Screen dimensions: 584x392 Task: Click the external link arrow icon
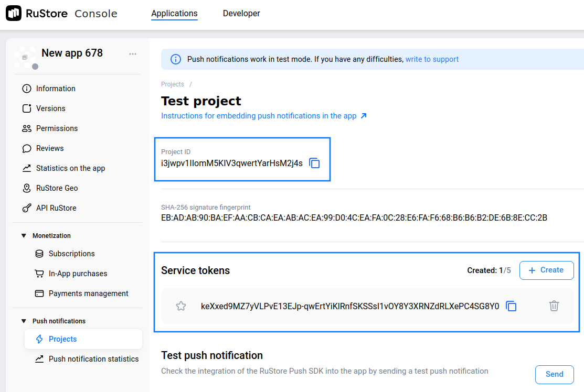point(364,116)
